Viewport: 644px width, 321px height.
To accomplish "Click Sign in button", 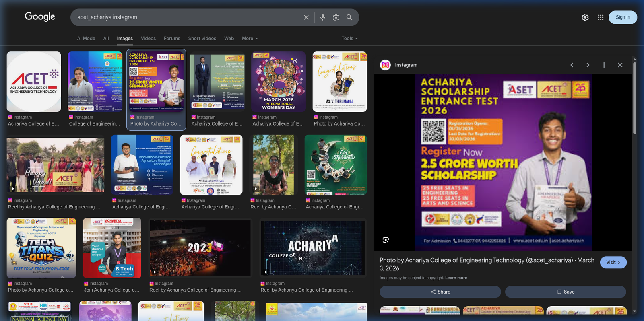I will (x=623, y=17).
